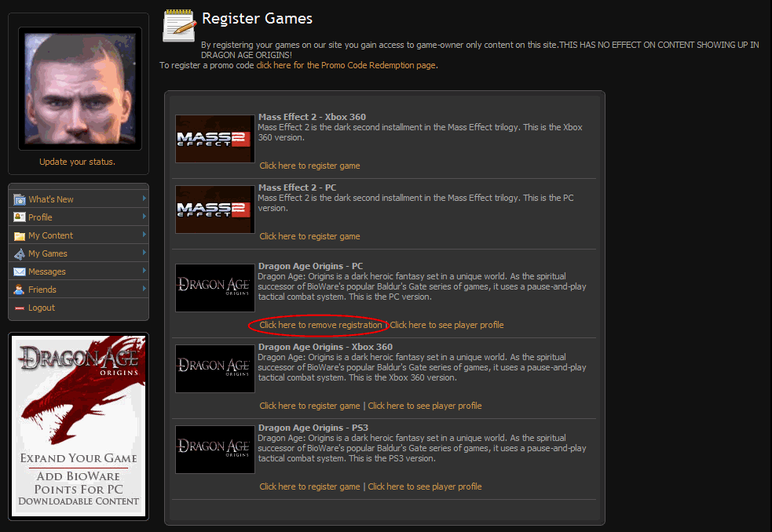Open the Promo Code Redemption page link
This screenshot has height=532, width=772.
click(346, 65)
